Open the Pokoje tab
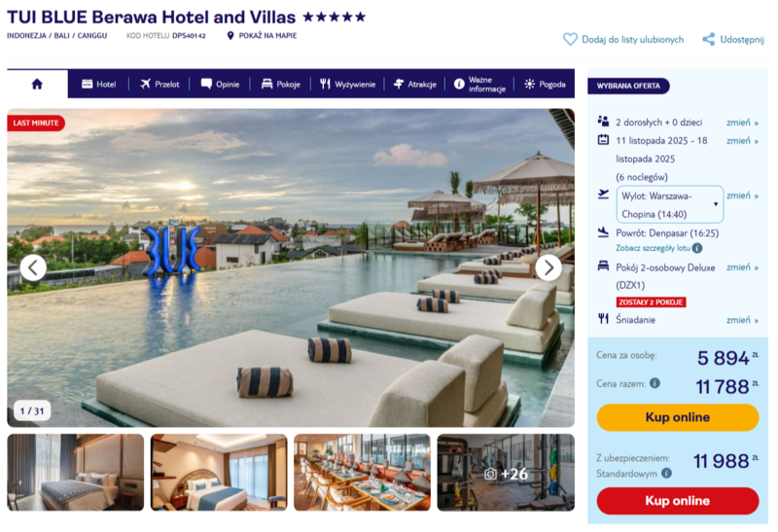The height and width of the screenshot is (532, 778). pyautogui.click(x=281, y=84)
